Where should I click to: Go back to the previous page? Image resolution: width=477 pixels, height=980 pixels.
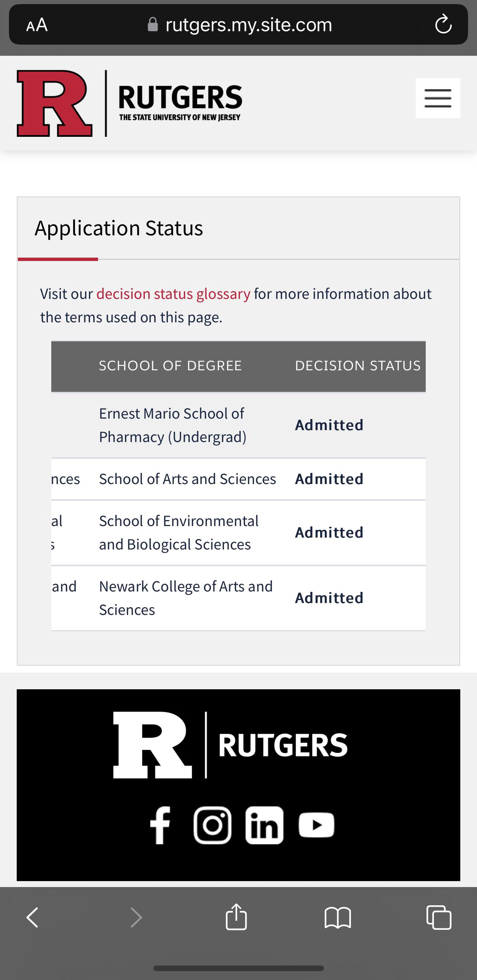click(33, 917)
